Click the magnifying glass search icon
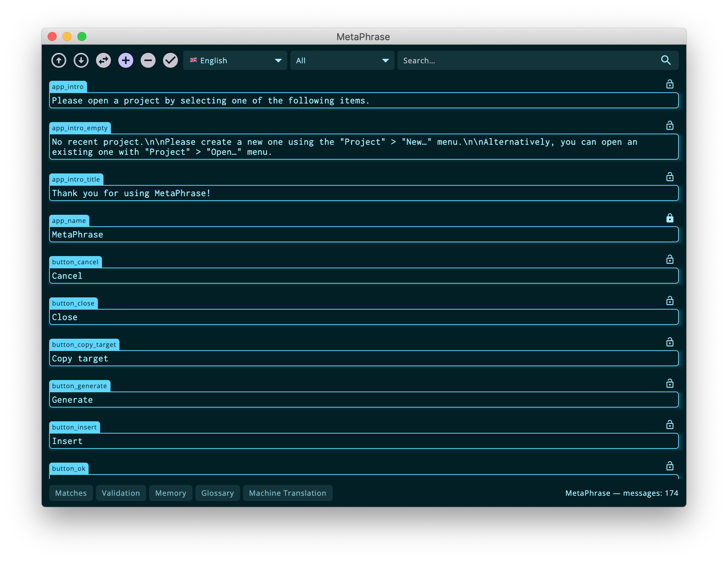The image size is (728, 562). (x=666, y=60)
